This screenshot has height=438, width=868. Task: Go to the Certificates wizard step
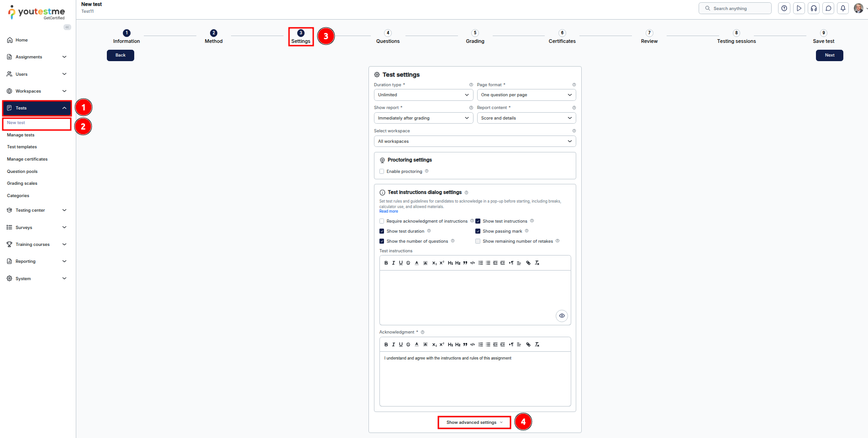(x=562, y=37)
